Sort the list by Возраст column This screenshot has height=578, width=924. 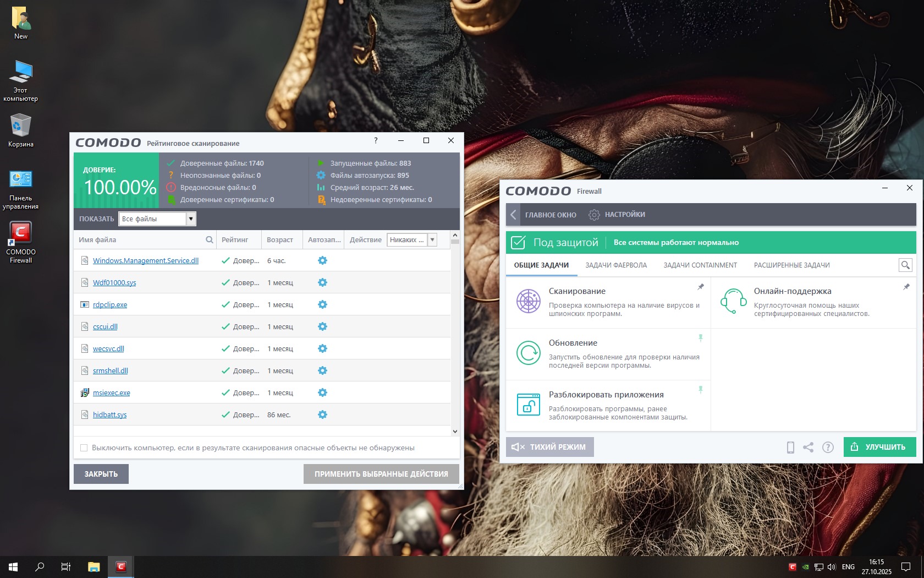coord(280,239)
